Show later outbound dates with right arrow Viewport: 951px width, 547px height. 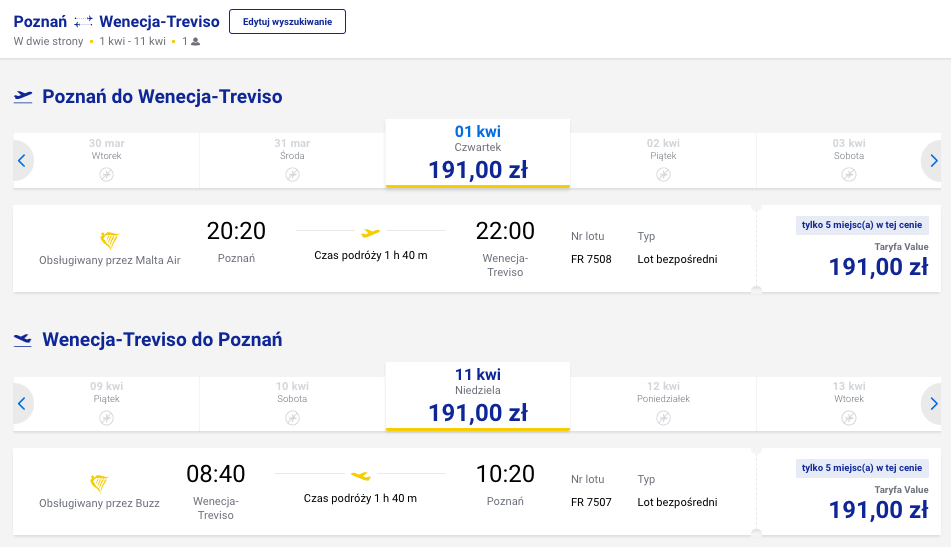pos(932,161)
